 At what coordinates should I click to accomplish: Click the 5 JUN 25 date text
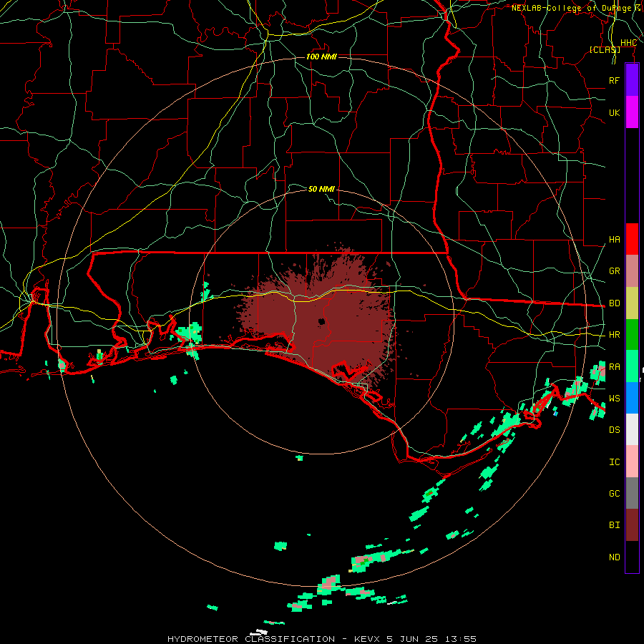[413, 639]
